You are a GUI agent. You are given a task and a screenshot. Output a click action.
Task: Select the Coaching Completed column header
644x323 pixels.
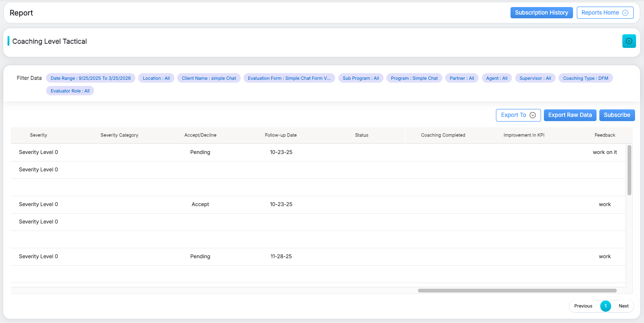pyautogui.click(x=443, y=135)
